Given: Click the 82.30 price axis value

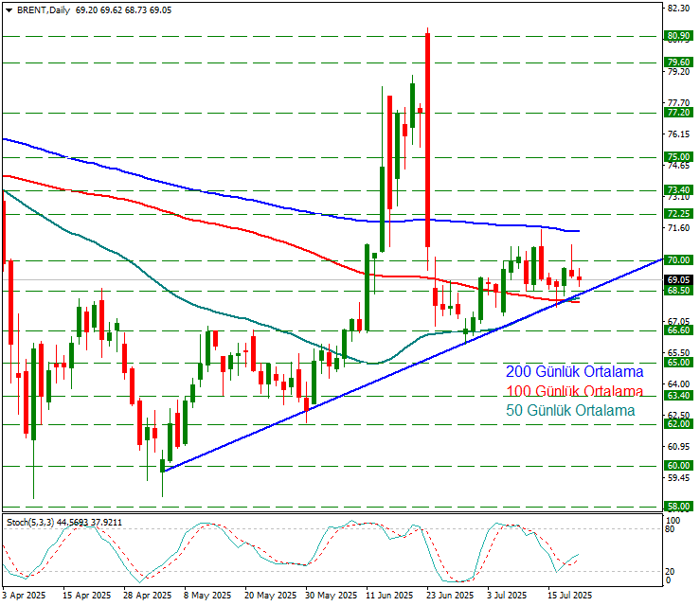Looking at the screenshot, I should pos(678,8).
